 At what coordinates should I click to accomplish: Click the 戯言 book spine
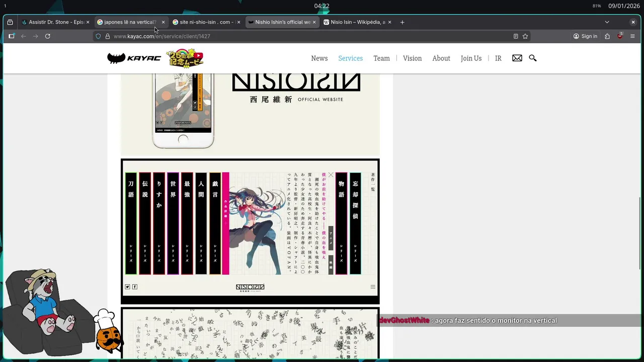[215, 224]
